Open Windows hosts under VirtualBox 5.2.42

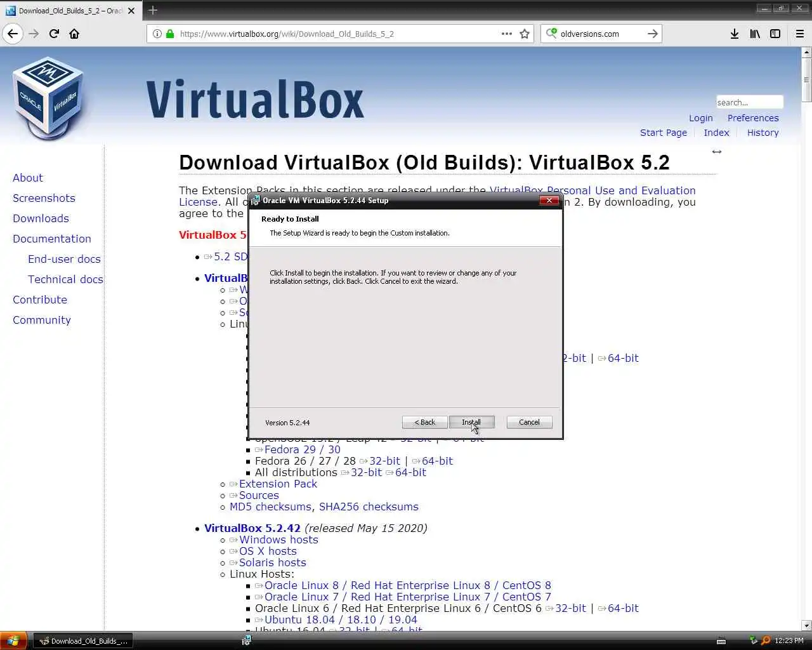[x=278, y=540]
